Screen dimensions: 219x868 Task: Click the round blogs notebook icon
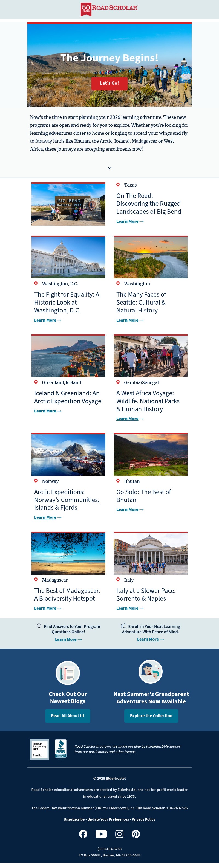click(68, 673)
